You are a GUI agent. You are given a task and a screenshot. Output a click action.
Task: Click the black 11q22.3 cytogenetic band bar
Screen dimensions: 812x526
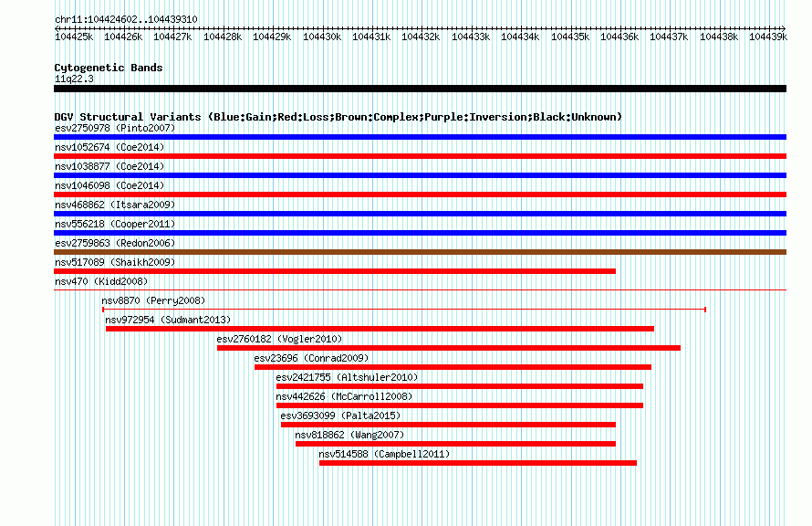[420, 89]
